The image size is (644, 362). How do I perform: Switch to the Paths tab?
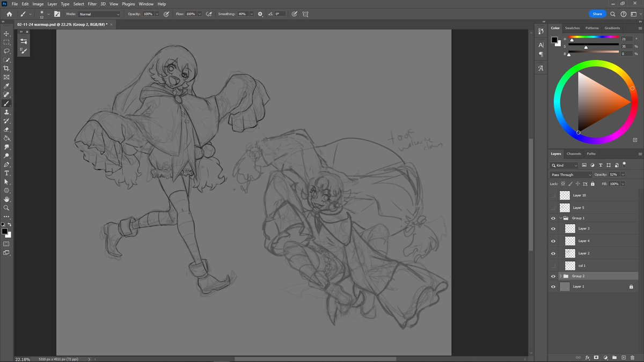(591, 154)
